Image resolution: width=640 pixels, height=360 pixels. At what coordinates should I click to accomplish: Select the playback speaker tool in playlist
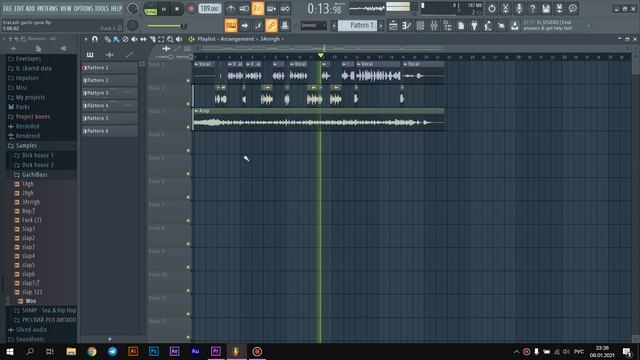tap(179, 39)
